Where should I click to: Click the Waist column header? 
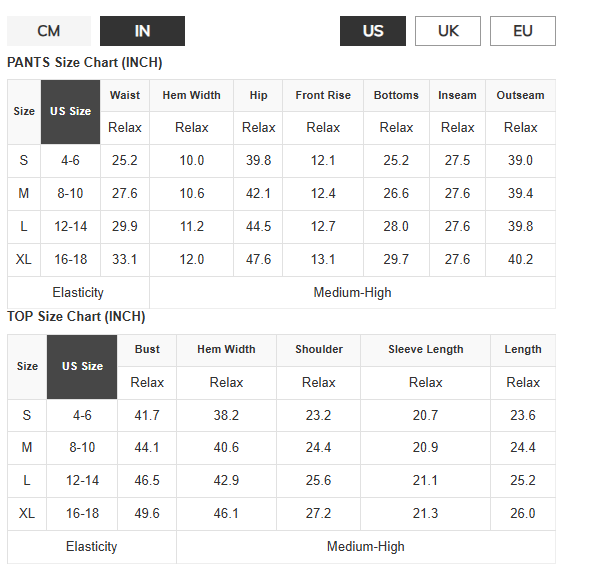pyautogui.click(x=125, y=95)
